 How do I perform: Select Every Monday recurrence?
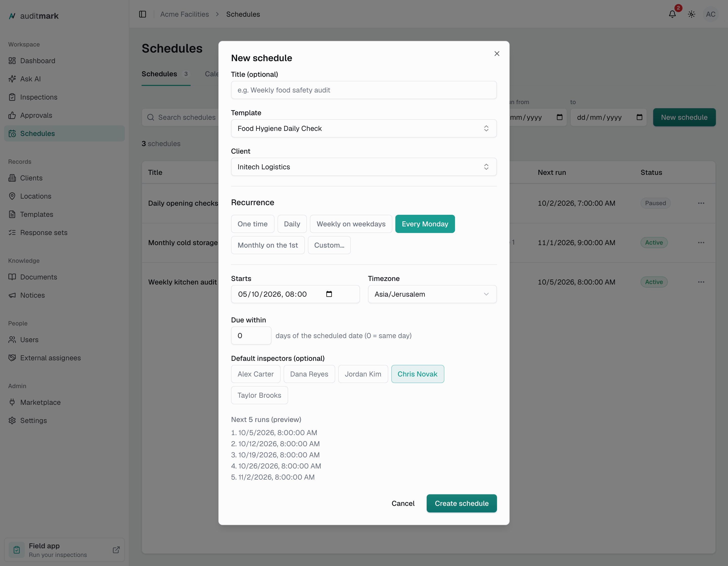click(425, 224)
